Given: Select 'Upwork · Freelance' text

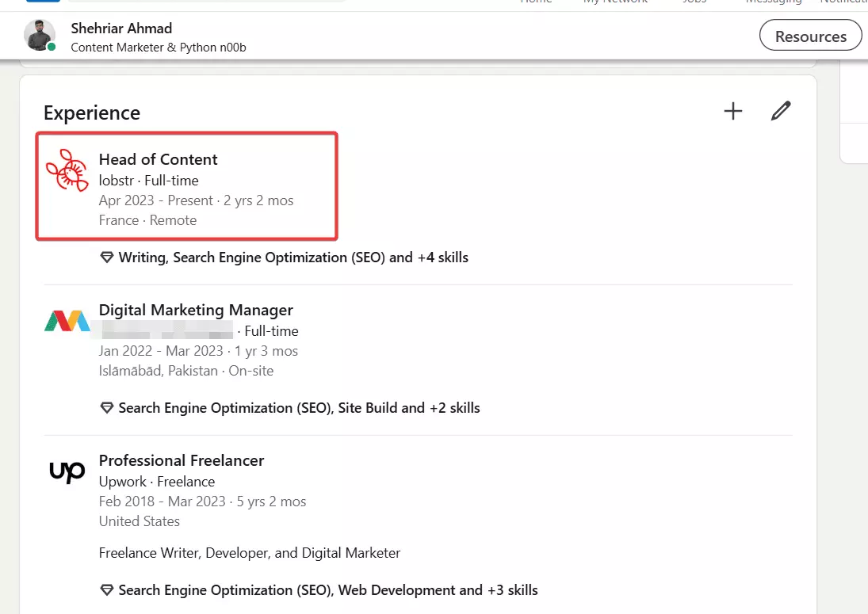Looking at the screenshot, I should point(157,481).
